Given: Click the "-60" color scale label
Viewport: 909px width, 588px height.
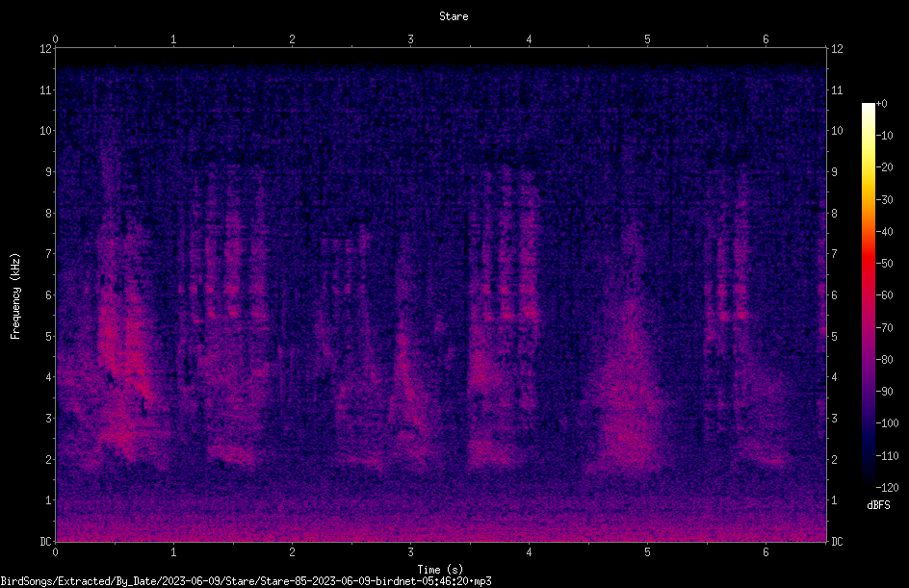Looking at the screenshot, I should click(884, 295).
